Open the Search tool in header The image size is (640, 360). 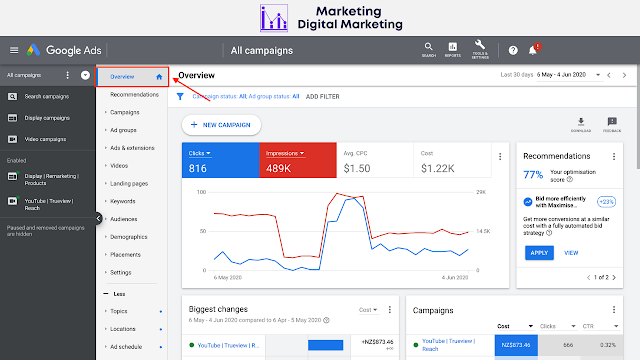[x=429, y=50]
